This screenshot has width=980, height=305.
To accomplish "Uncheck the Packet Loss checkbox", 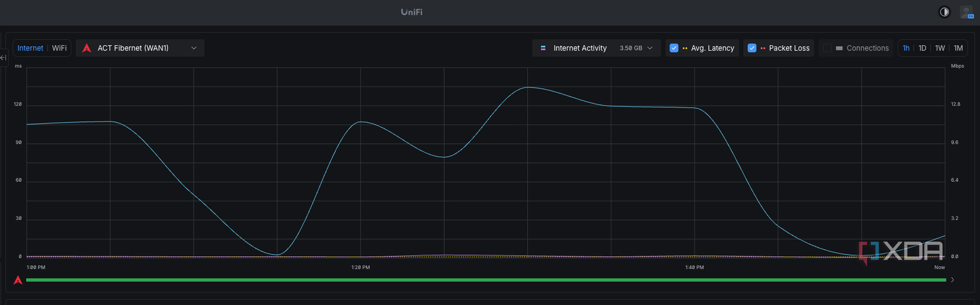I will point(752,48).
